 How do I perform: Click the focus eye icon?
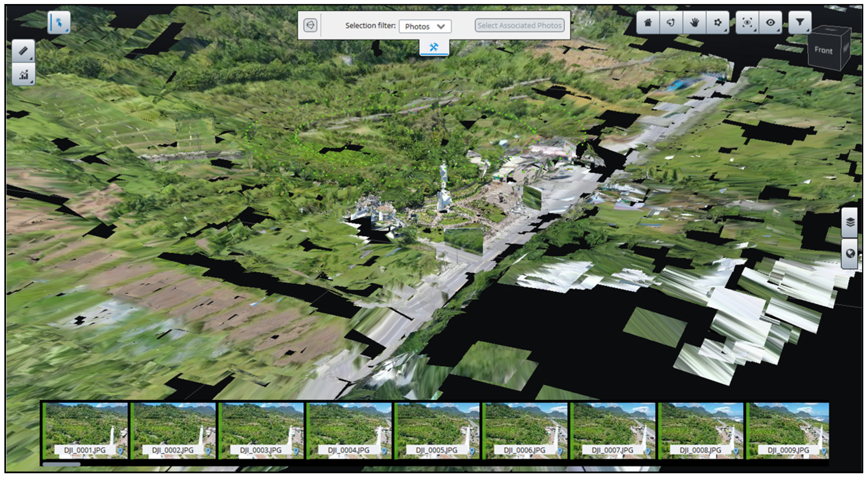pos(747,23)
